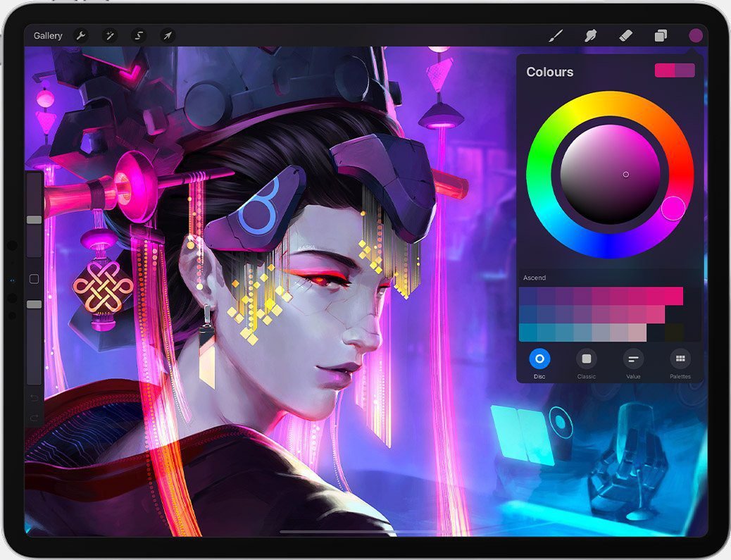Select the Eraser tool
731x560 pixels.
pyautogui.click(x=625, y=36)
